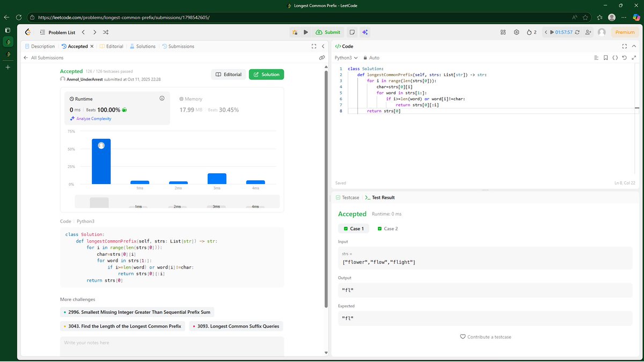Open the AI sparkle assistant icon
The height and width of the screenshot is (362, 644).
click(x=365, y=32)
